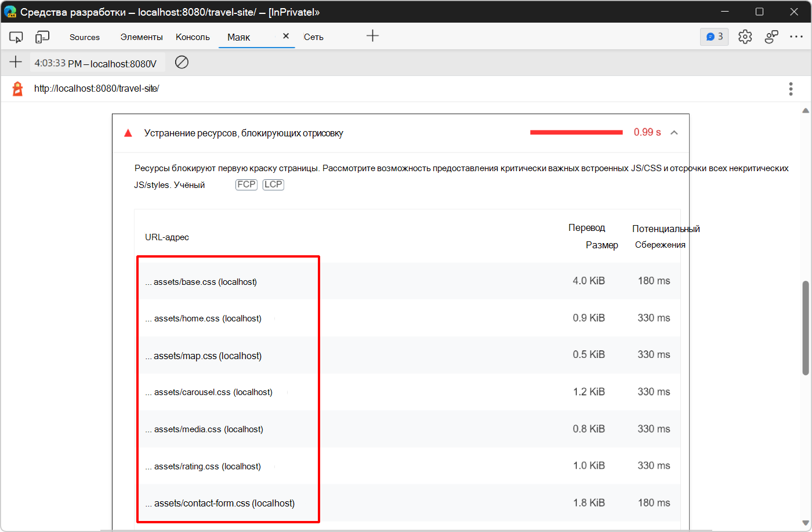Image resolution: width=812 pixels, height=532 pixels.
Task: Open the Сеть tab
Action: point(314,37)
